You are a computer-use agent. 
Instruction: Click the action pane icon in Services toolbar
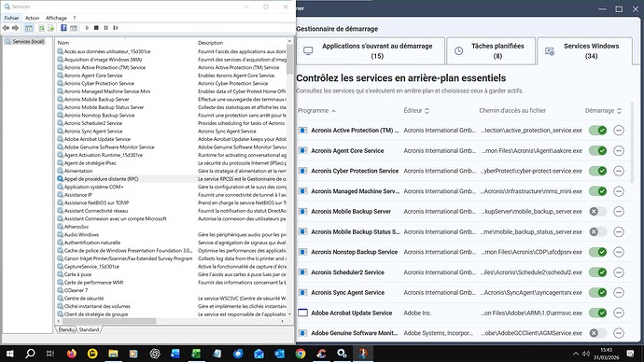click(74, 28)
